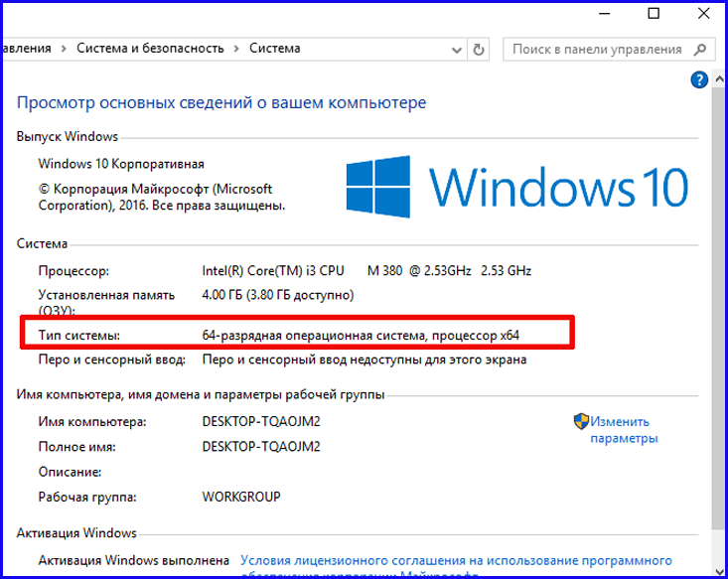Viewport: 728px width, 579px height.
Task: Click the Рабочая группа label
Action: 87,498
